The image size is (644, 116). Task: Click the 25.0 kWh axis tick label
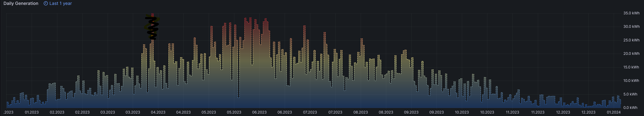[631, 40]
